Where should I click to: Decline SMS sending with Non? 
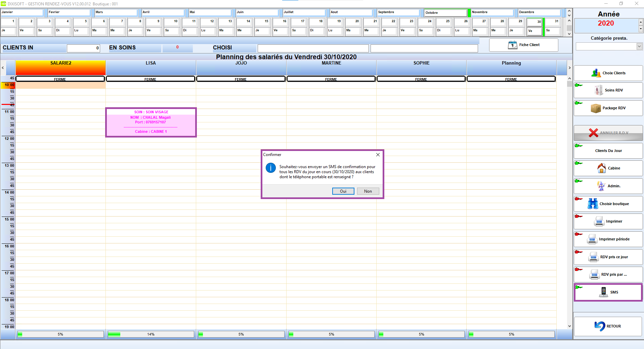pyautogui.click(x=368, y=191)
